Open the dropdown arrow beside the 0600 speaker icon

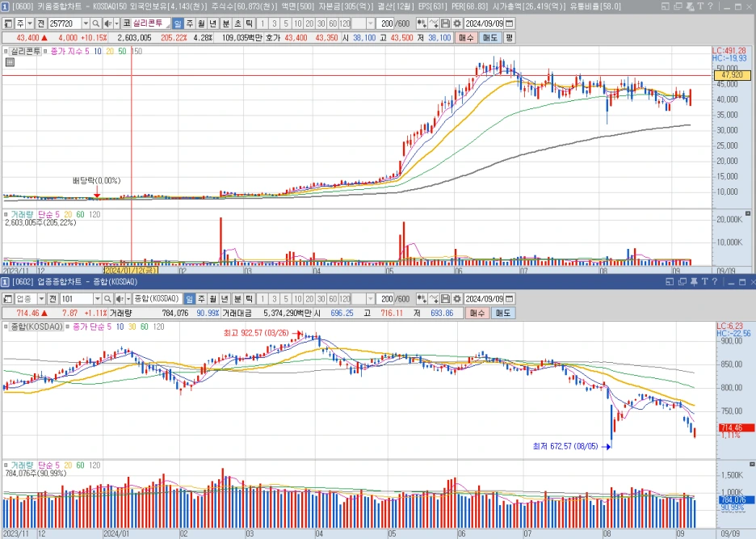coord(116,23)
